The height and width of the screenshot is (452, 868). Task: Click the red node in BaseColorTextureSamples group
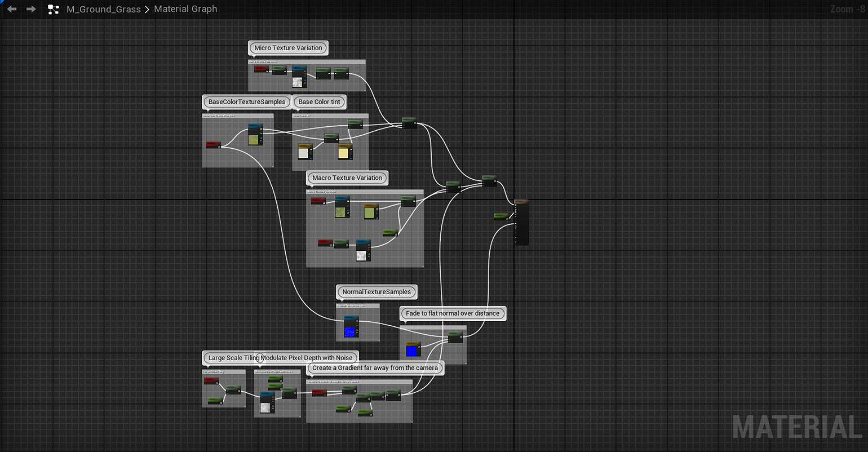click(x=213, y=145)
